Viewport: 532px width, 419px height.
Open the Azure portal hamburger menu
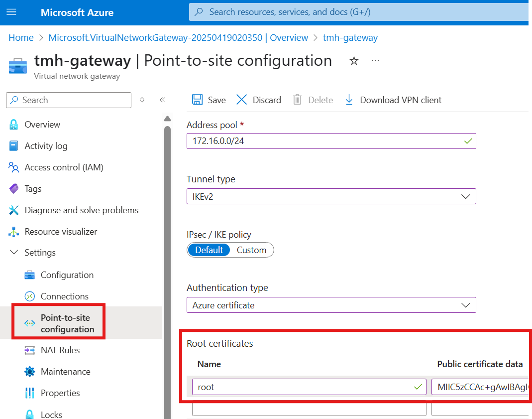click(x=11, y=12)
